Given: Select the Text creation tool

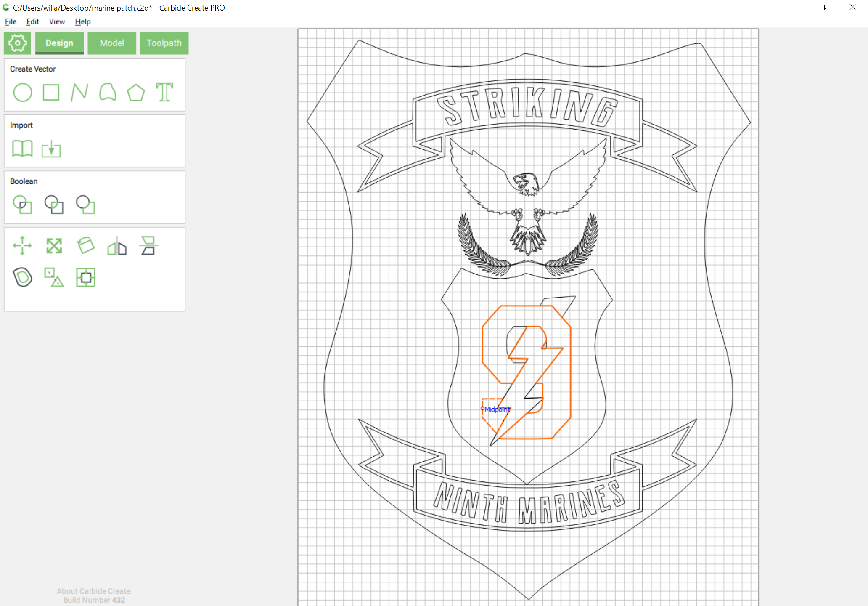Looking at the screenshot, I should [164, 93].
